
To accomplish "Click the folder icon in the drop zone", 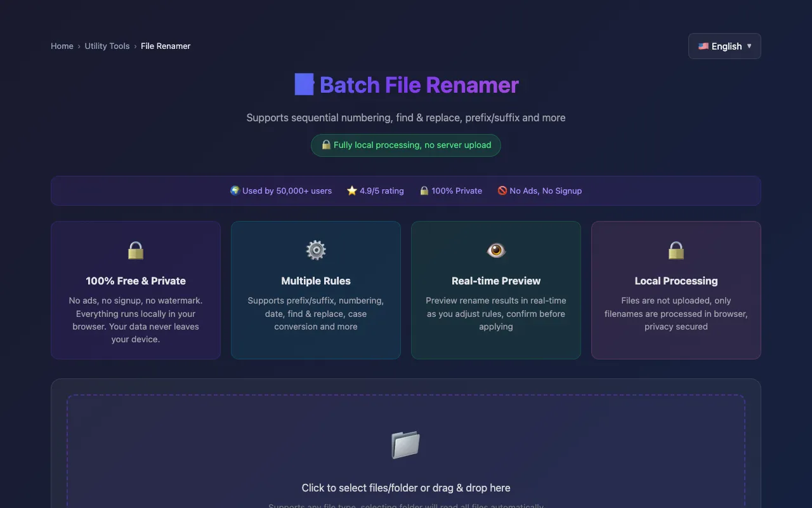I will [406, 444].
